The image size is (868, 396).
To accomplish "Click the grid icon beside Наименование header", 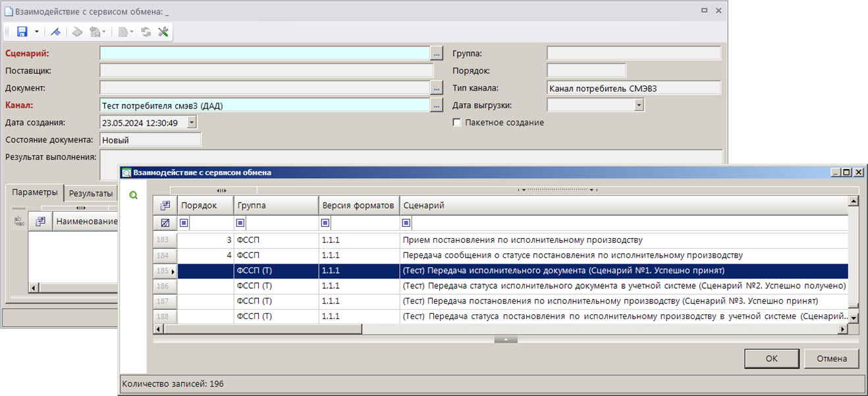I will 40,222.
